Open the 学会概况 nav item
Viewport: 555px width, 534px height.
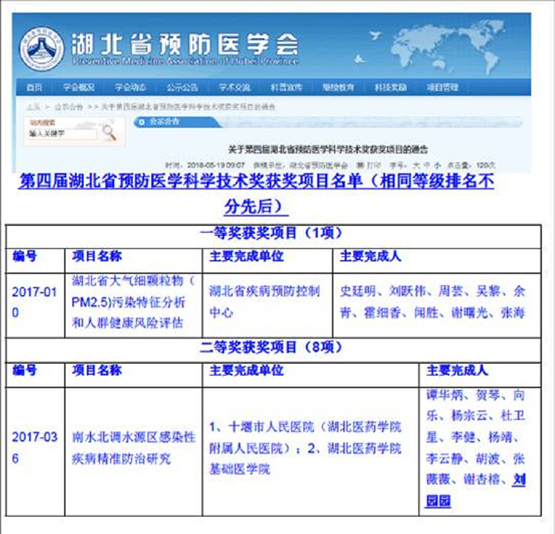(x=79, y=87)
